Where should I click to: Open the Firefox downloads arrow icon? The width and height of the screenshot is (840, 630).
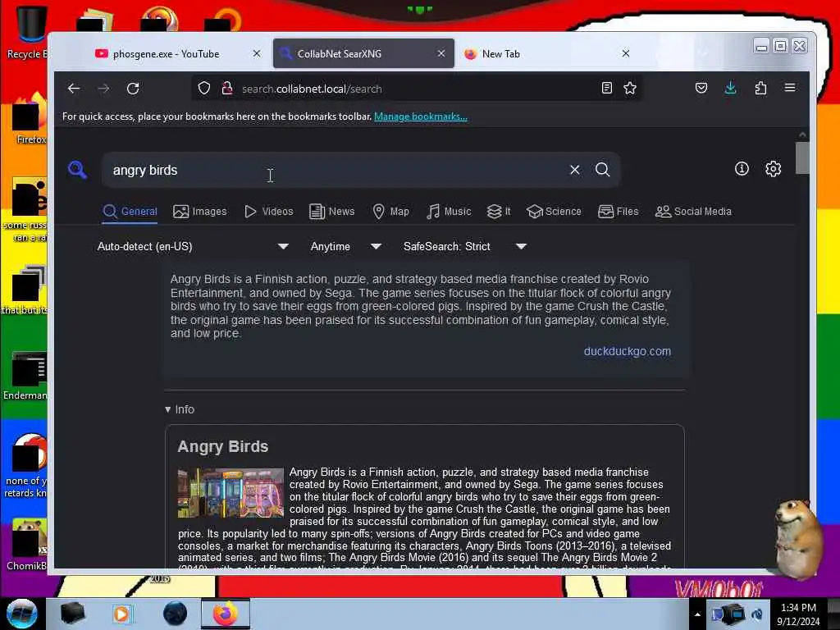pos(730,89)
